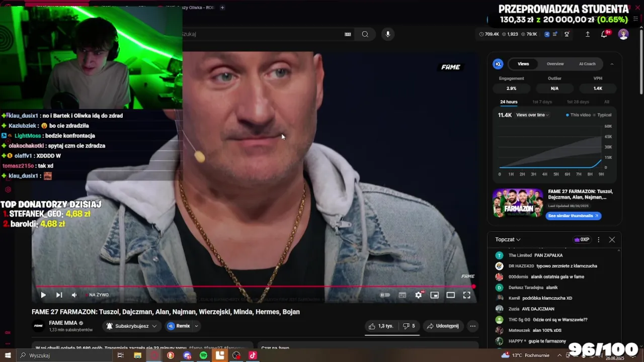644x362 pixels.
Task: Select the Views tab in vidIQ panel
Action: click(523, 64)
